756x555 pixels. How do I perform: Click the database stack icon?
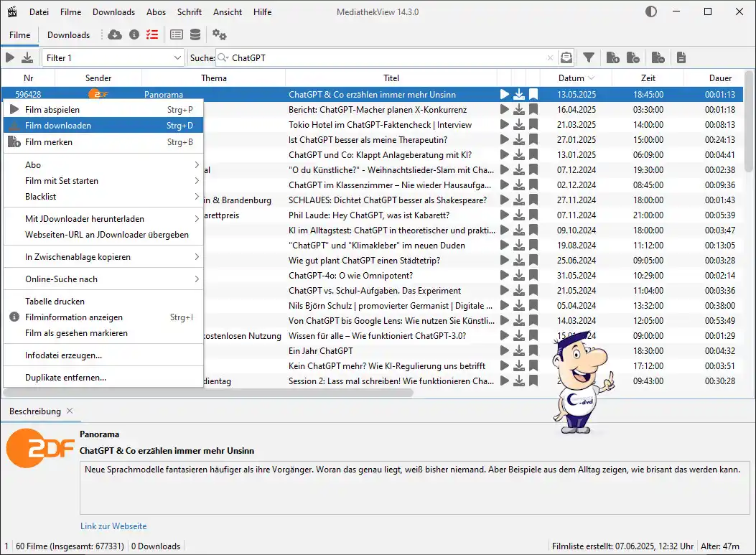pos(195,34)
